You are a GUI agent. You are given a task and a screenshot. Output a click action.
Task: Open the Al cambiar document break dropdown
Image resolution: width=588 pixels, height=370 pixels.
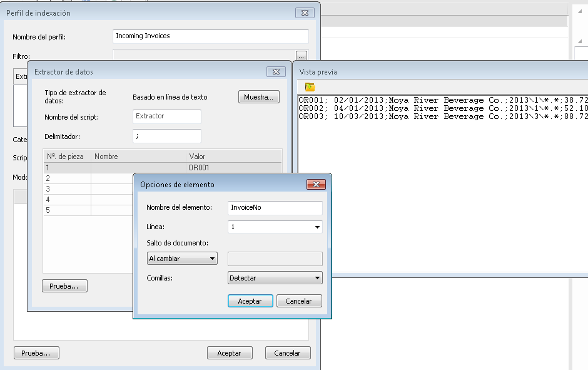coord(181,259)
